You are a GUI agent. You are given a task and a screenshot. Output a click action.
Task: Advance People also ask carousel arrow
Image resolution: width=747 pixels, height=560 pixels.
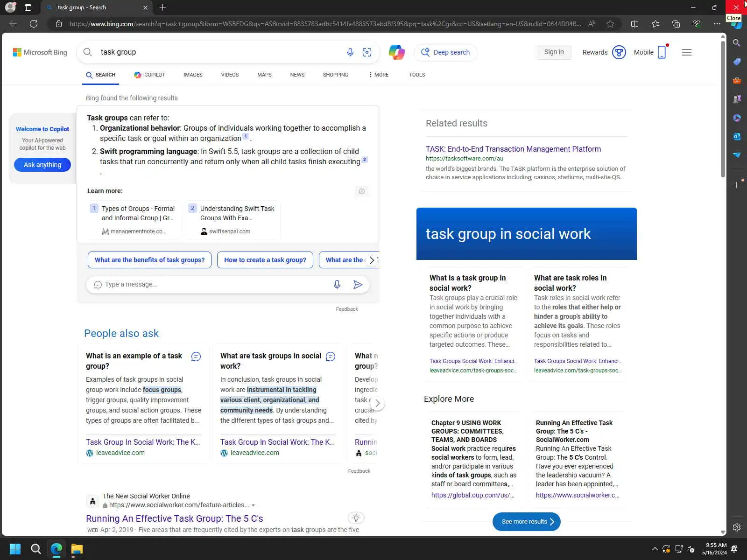pos(377,403)
